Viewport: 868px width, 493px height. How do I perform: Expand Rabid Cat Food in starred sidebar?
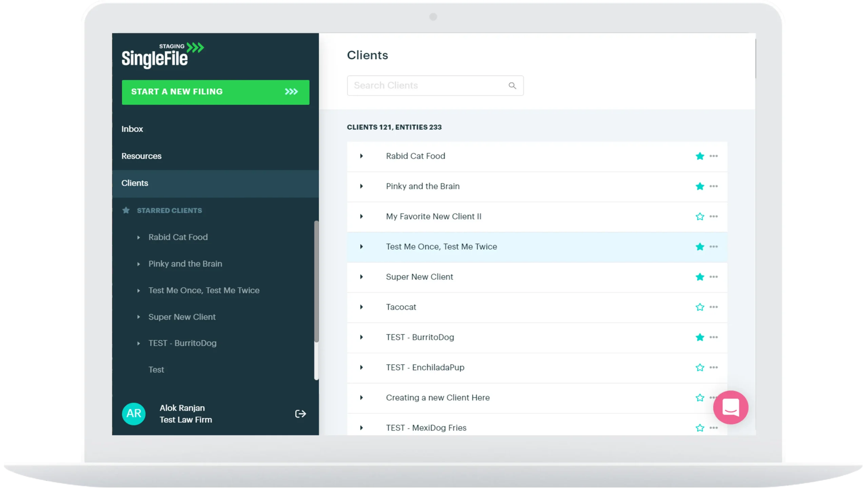pyautogui.click(x=138, y=237)
